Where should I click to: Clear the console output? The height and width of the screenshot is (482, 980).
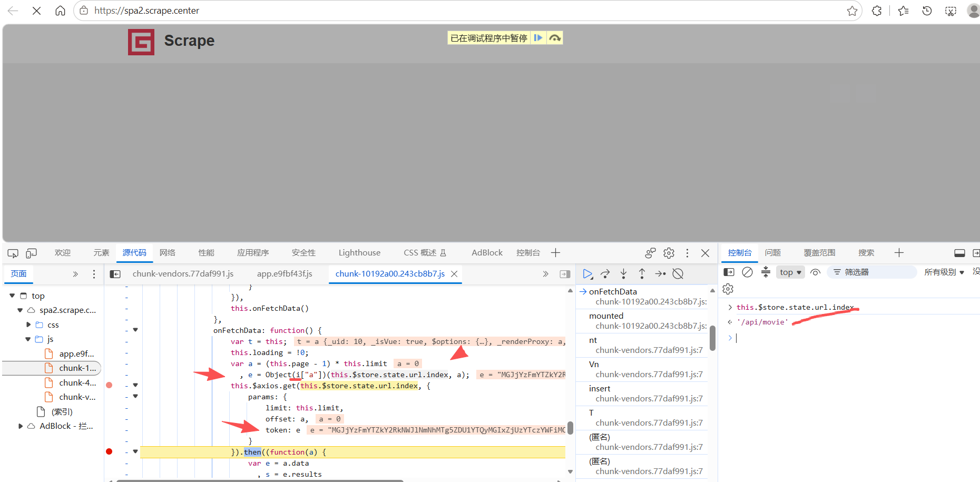click(x=747, y=272)
